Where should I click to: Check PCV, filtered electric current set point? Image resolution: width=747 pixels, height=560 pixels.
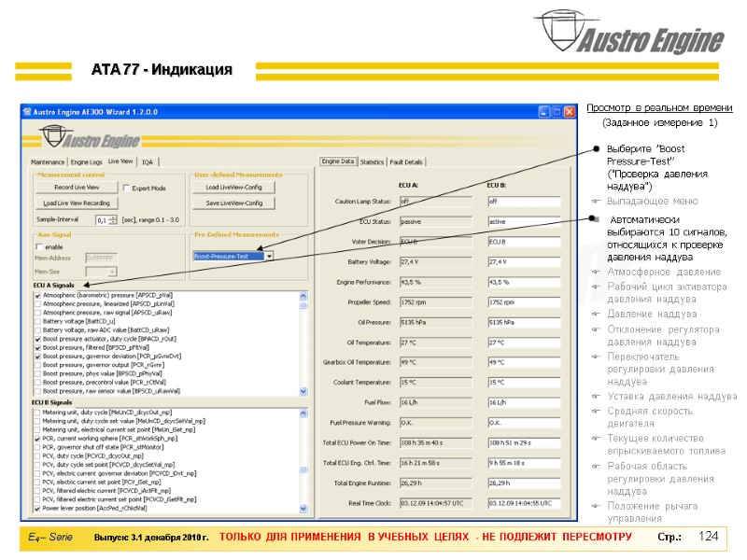tap(37, 499)
